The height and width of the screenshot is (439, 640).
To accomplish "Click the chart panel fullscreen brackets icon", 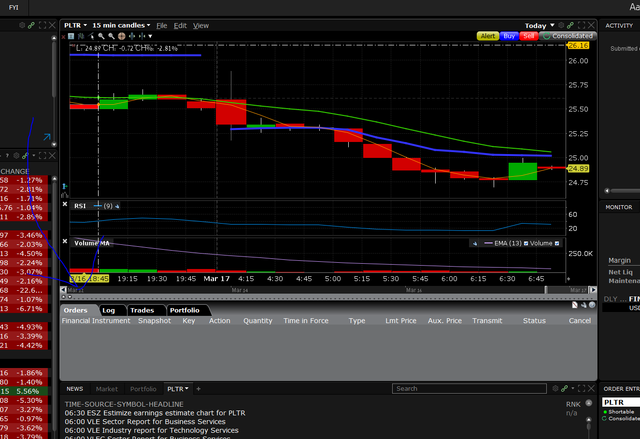I will coord(582,25).
